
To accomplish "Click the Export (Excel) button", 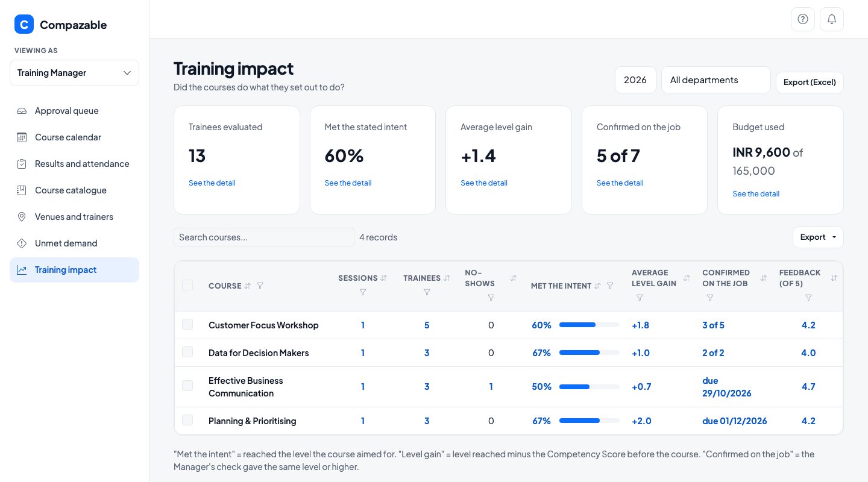I will point(810,83).
